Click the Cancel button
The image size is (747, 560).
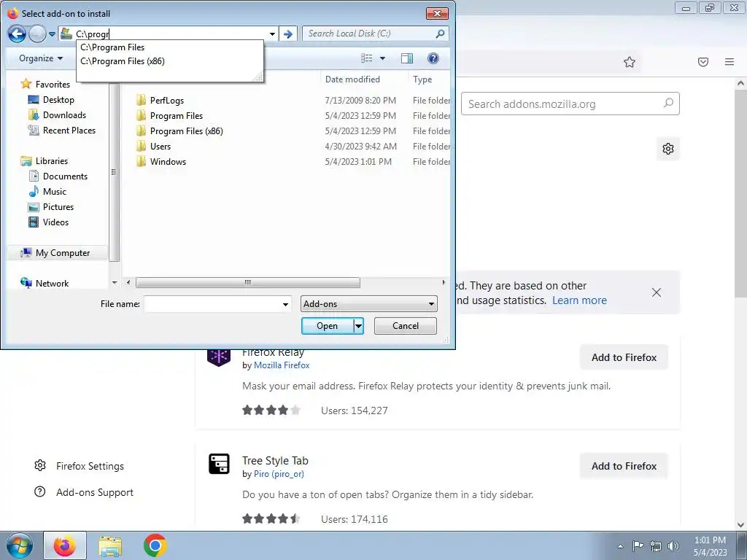click(406, 326)
